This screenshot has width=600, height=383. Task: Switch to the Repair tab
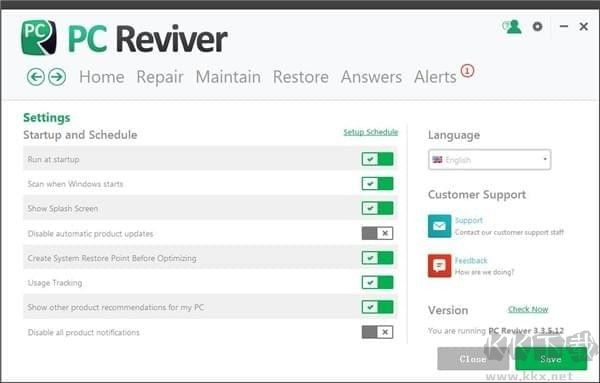[160, 78]
